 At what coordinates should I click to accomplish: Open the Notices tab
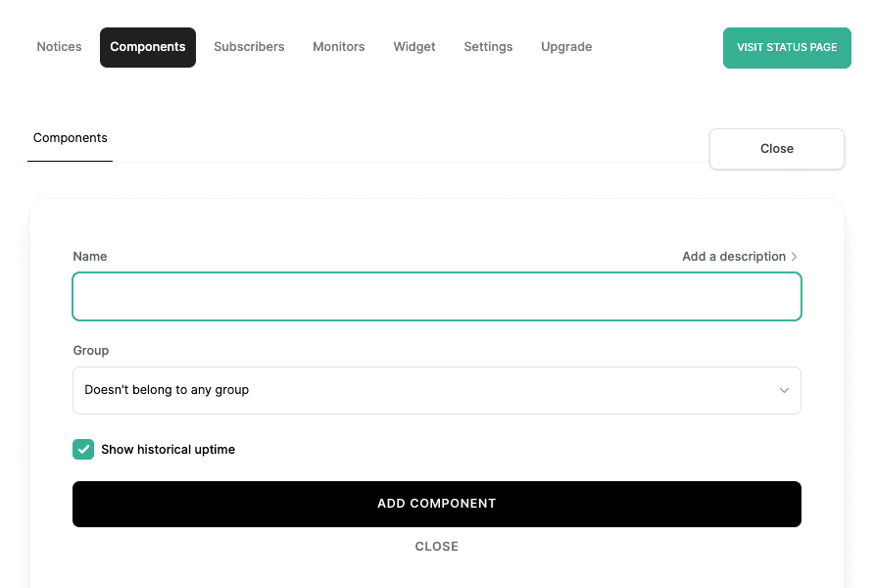(x=59, y=47)
